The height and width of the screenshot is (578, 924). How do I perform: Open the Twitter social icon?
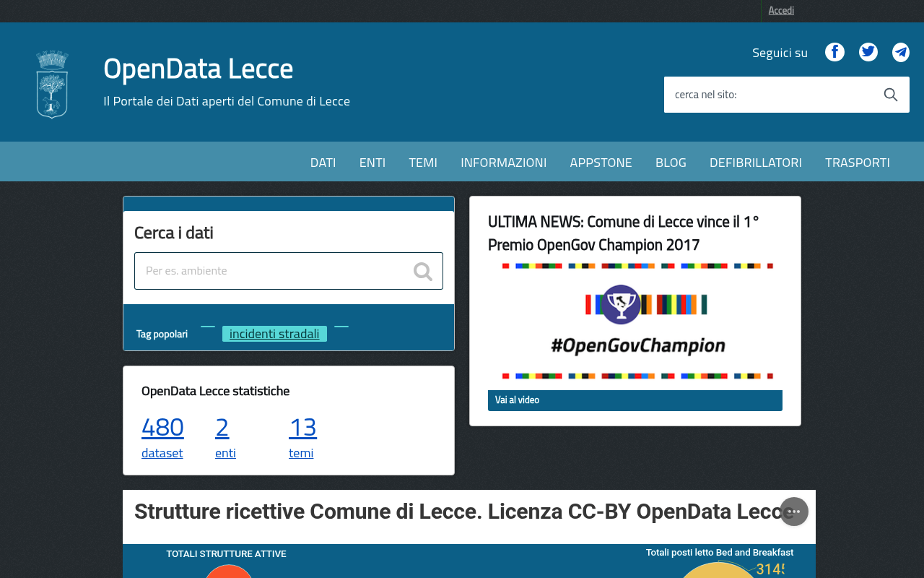pyautogui.click(x=868, y=52)
